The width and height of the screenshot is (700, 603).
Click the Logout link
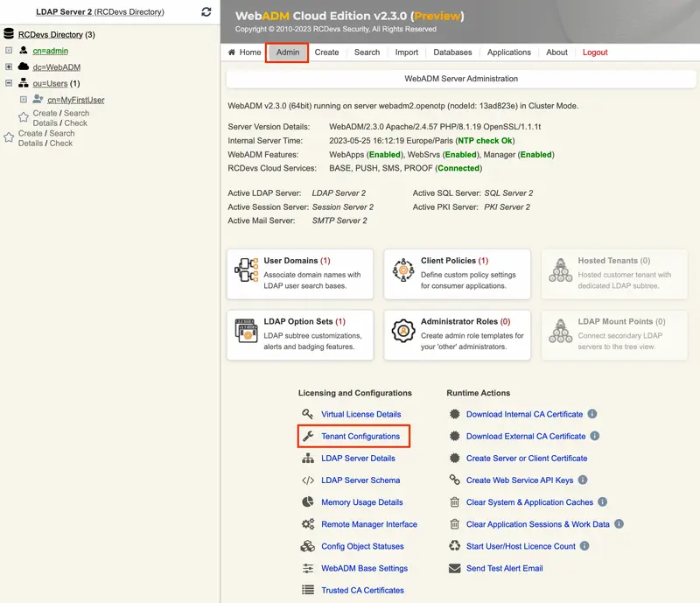pyautogui.click(x=595, y=53)
